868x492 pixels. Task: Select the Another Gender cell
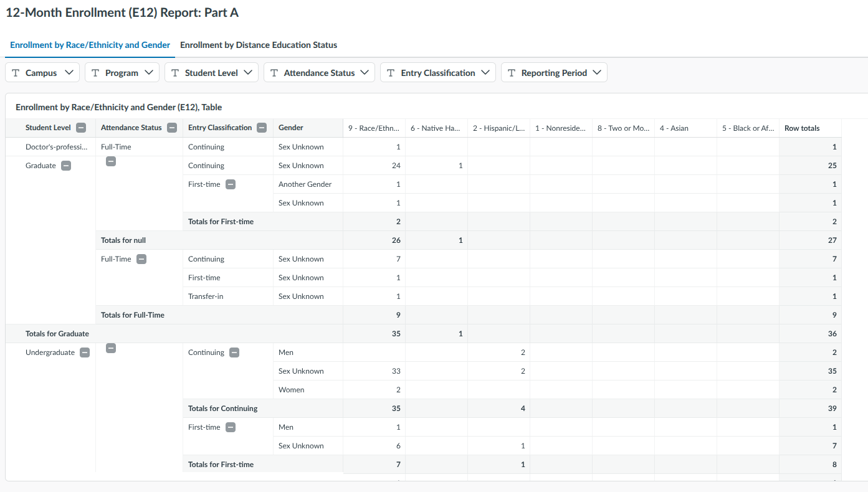[x=308, y=184]
